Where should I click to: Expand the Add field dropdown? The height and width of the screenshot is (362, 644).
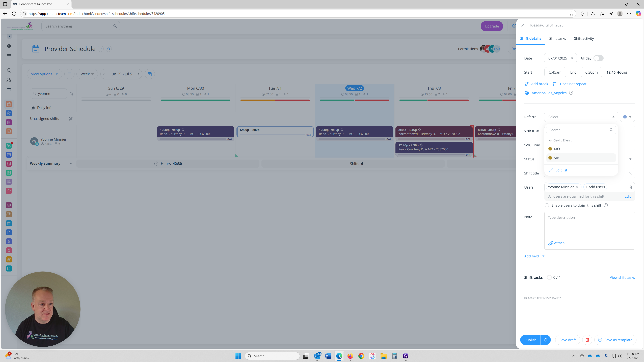534,256
